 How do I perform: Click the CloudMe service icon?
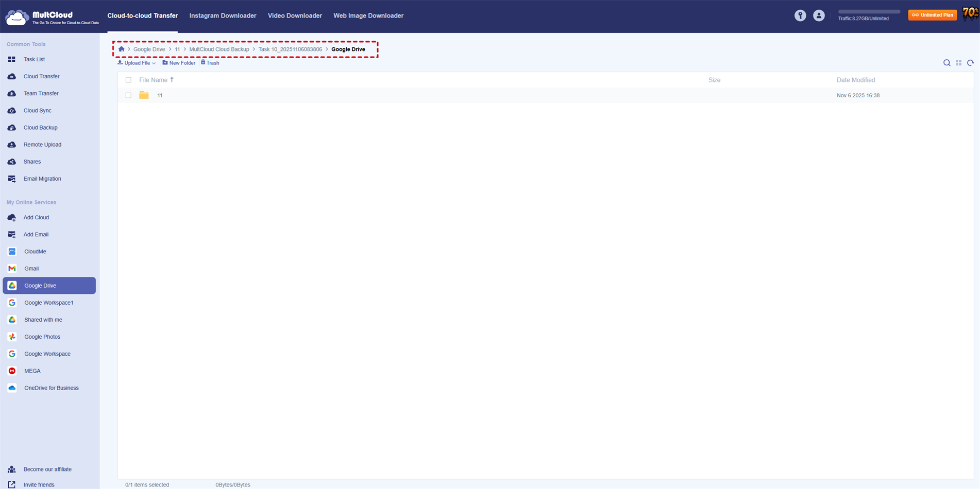click(x=12, y=251)
